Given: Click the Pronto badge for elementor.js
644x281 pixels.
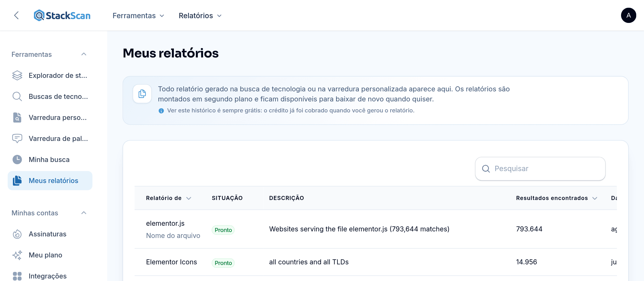Looking at the screenshot, I should (x=223, y=230).
